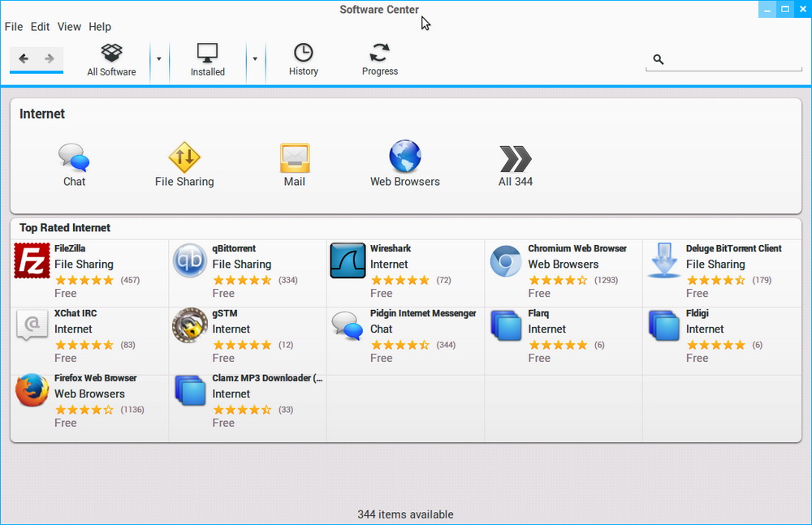Select the Clamz MP3 Downloader icon
Viewport: 812px width, 525px height.
[x=190, y=389]
